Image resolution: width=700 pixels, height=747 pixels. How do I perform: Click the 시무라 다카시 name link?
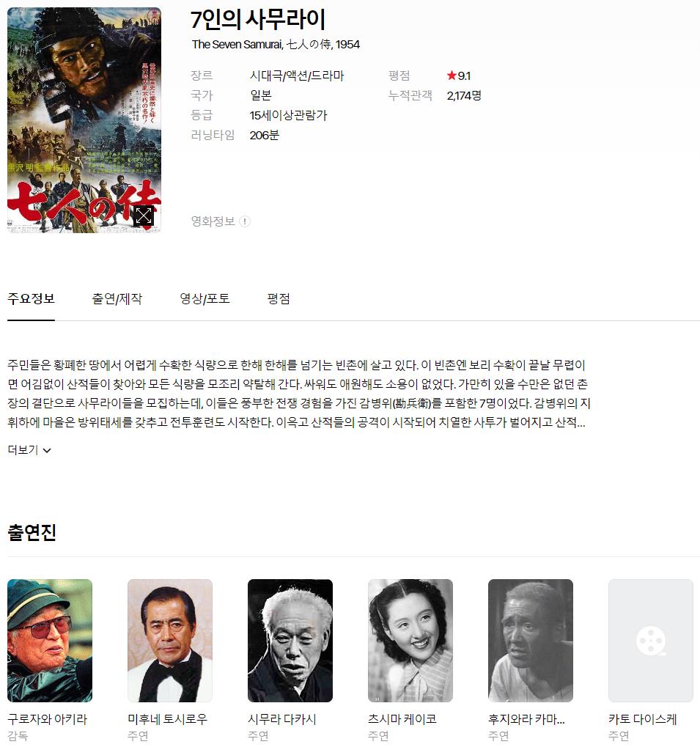pyautogui.click(x=282, y=719)
